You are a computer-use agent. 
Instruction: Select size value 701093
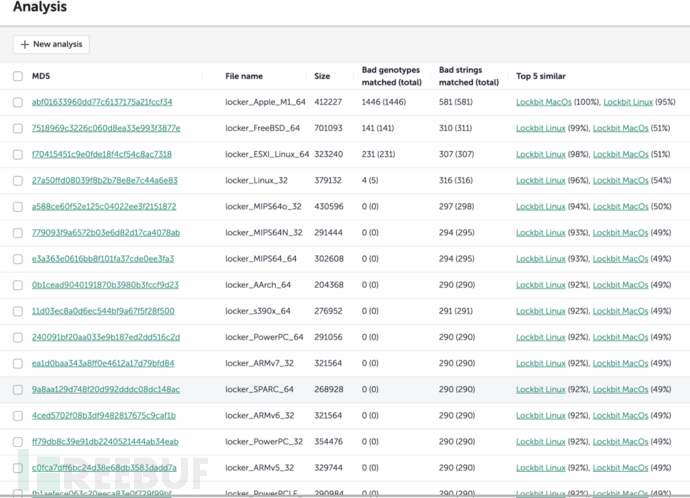[328, 128]
